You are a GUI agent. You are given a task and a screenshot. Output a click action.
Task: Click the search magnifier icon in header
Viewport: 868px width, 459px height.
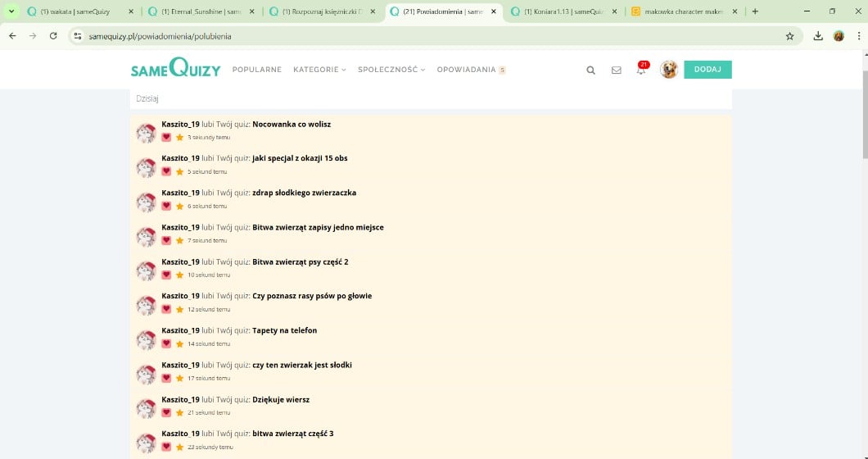click(x=590, y=70)
